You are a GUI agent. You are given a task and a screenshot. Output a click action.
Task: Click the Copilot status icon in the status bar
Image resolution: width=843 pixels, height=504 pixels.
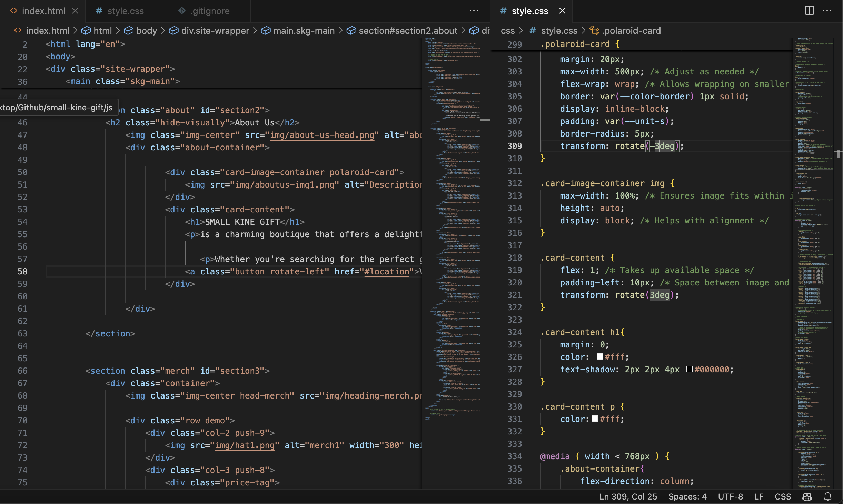point(807,496)
